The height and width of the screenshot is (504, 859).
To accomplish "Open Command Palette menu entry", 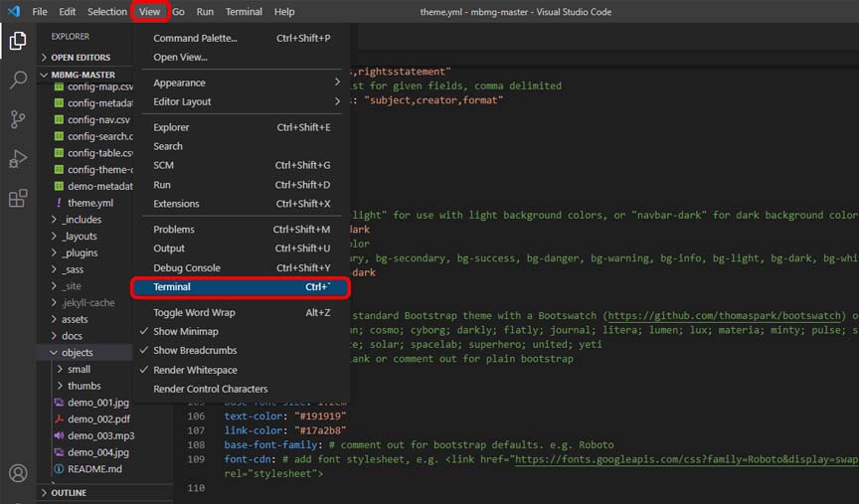I will click(x=195, y=38).
